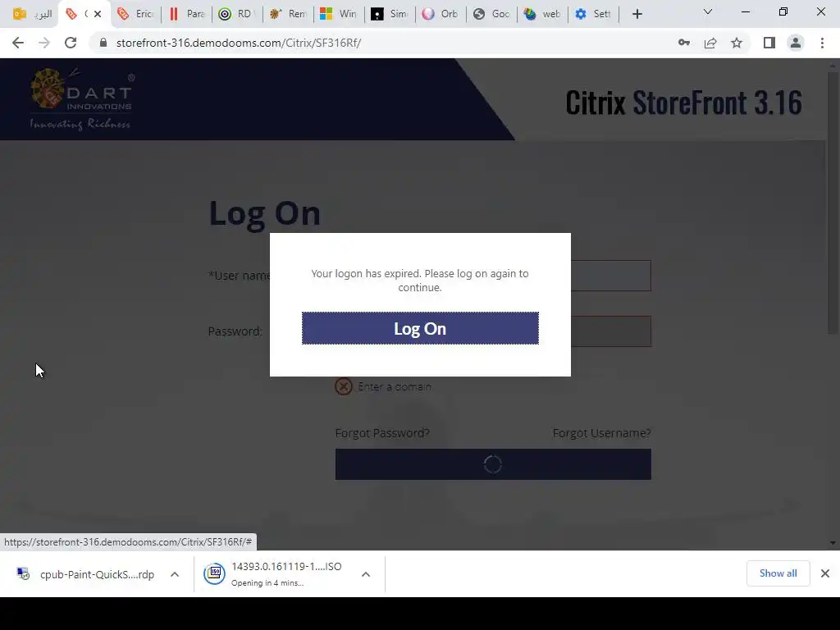Switch to the Goo tab
This screenshot has width=840, height=630.
tap(491, 14)
